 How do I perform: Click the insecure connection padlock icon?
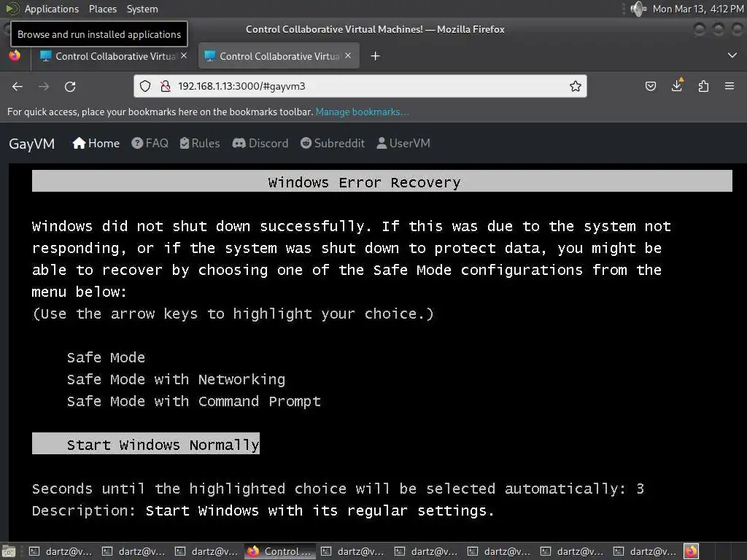tap(166, 86)
